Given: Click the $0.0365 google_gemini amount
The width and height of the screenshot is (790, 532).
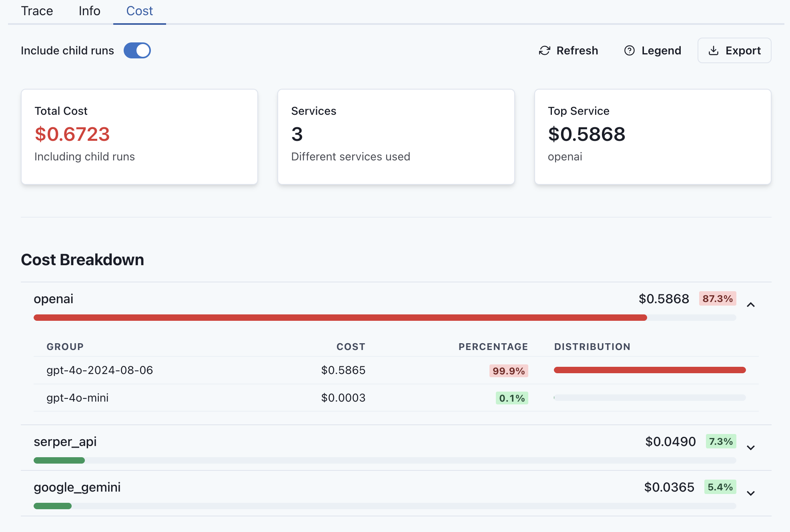Looking at the screenshot, I should tap(669, 487).
